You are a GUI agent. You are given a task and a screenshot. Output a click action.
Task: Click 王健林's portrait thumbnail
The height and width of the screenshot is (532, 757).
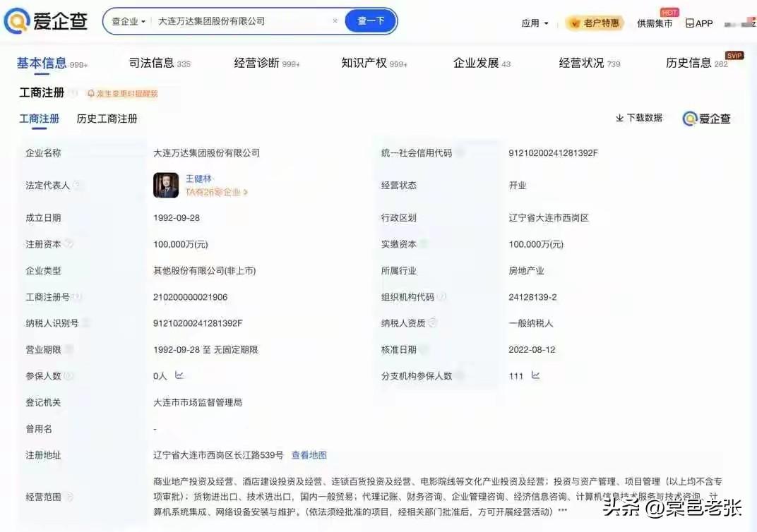click(165, 185)
